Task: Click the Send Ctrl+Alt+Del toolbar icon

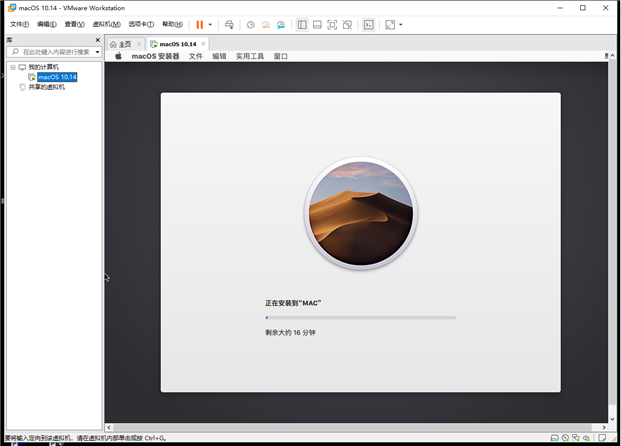Action: click(x=229, y=25)
